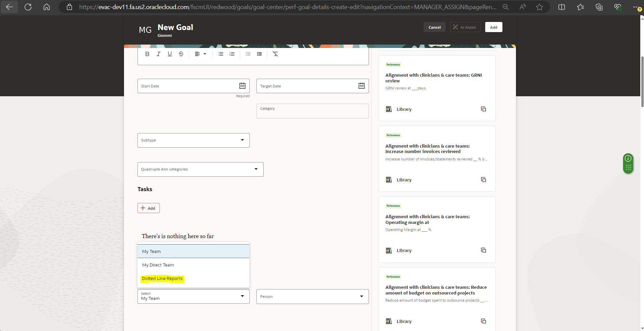Open the Person dropdown
Image resolution: width=644 pixels, height=331 pixels.
tap(313, 296)
